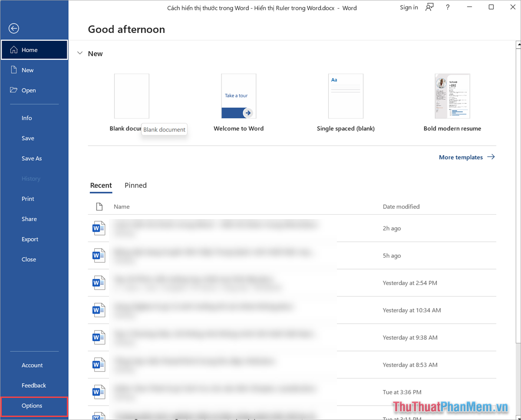
Task: Click the Good afternoon heading
Action: pyautogui.click(x=126, y=30)
